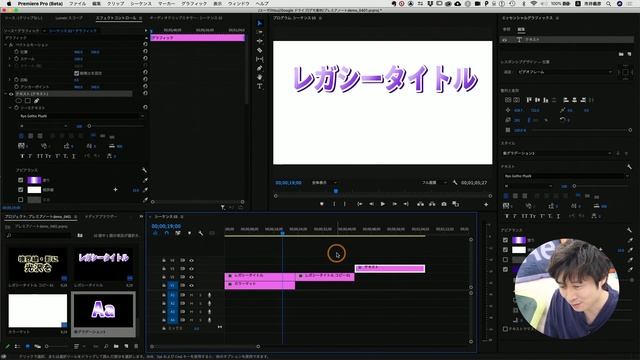This screenshot has width=640, height=360.
Task: Click the Lift button in Program monitor
Action: click(420, 204)
